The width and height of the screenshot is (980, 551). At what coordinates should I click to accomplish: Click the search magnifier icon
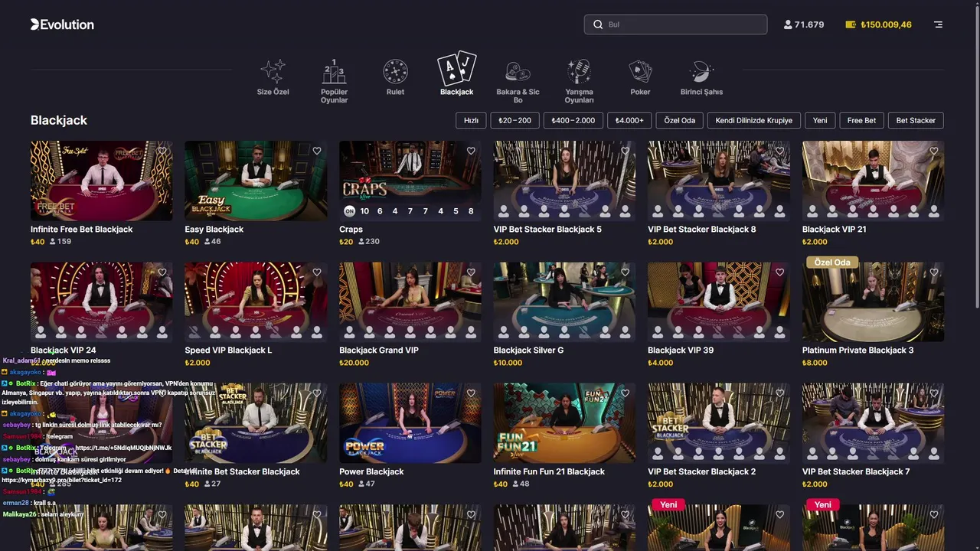pos(598,24)
